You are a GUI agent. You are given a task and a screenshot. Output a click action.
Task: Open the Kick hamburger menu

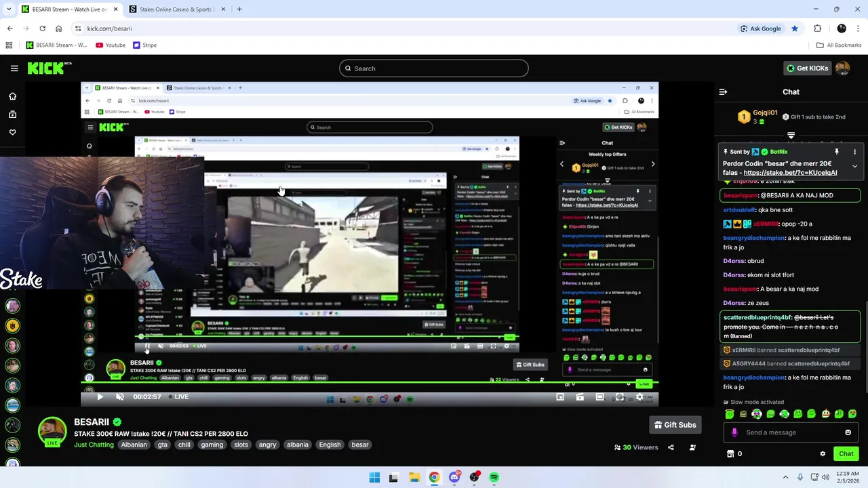click(x=14, y=68)
